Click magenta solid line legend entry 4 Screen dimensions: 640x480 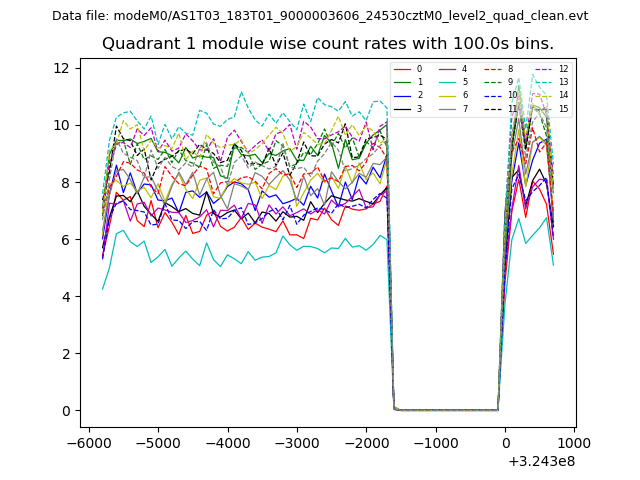click(x=453, y=69)
